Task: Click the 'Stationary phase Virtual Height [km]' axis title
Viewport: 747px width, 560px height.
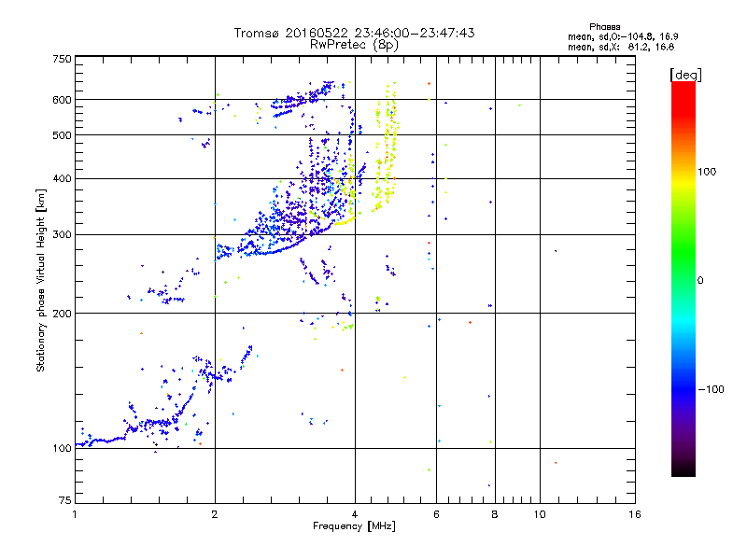Action: (41, 280)
